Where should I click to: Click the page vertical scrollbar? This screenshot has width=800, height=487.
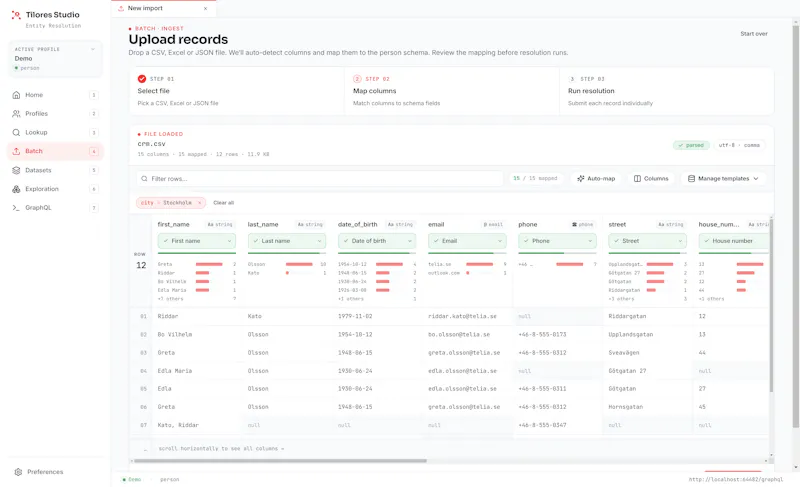pyautogui.click(x=796, y=227)
